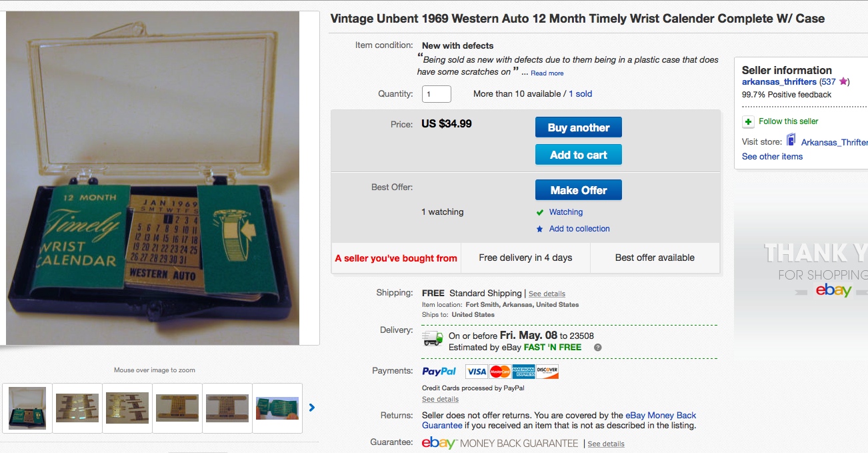
Task: Click the green plus Follow seller icon
Action: [x=749, y=121]
